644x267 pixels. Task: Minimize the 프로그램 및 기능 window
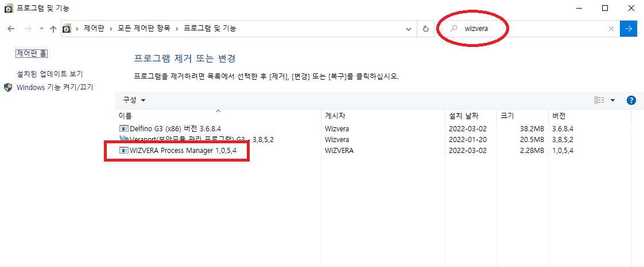pyautogui.click(x=580, y=8)
